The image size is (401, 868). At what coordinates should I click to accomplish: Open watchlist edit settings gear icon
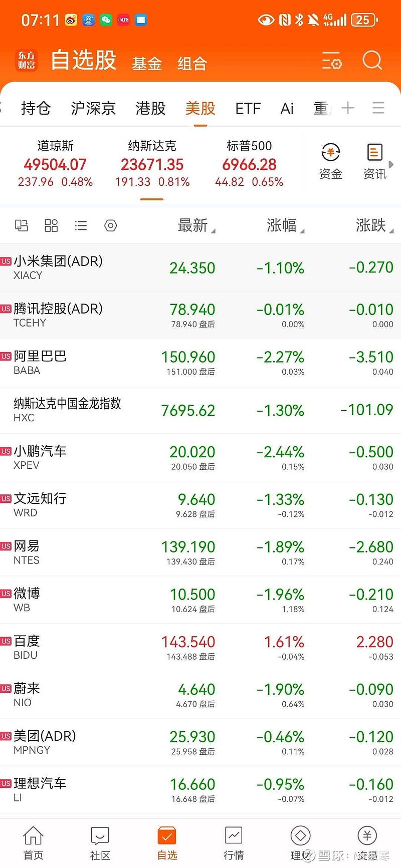(110, 226)
